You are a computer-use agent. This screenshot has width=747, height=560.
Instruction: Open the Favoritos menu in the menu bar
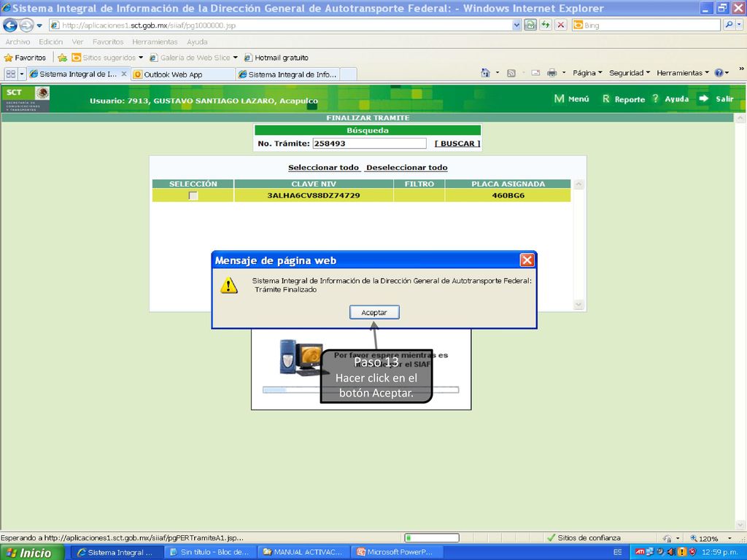[x=108, y=42]
